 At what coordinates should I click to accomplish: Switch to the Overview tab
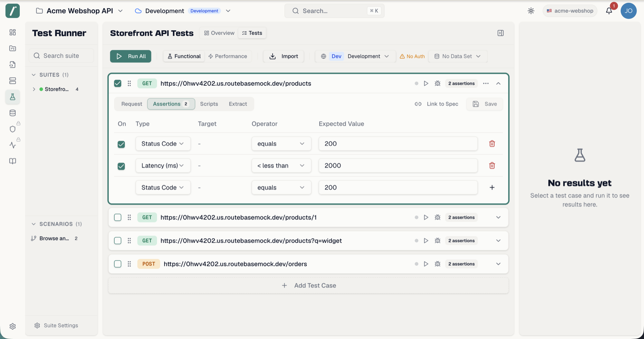[x=219, y=33]
